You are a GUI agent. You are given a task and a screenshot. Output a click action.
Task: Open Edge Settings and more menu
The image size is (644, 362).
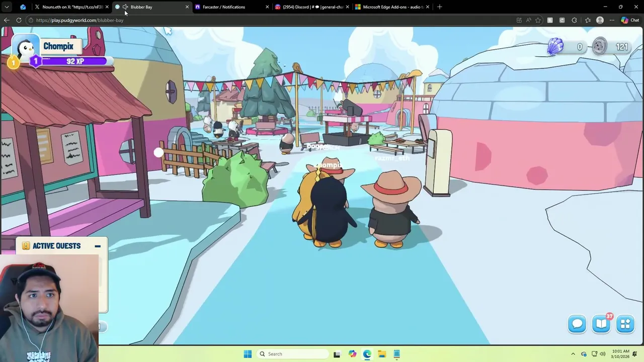pyautogui.click(x=612, y=20)
